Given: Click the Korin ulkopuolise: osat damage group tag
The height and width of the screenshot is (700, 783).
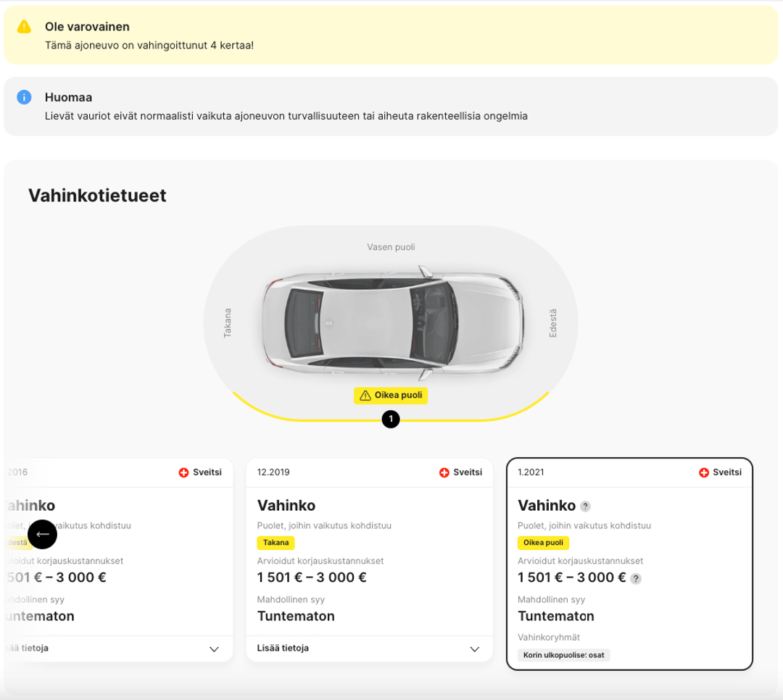Looking at the screenshot, I should (x=563, y=654).
